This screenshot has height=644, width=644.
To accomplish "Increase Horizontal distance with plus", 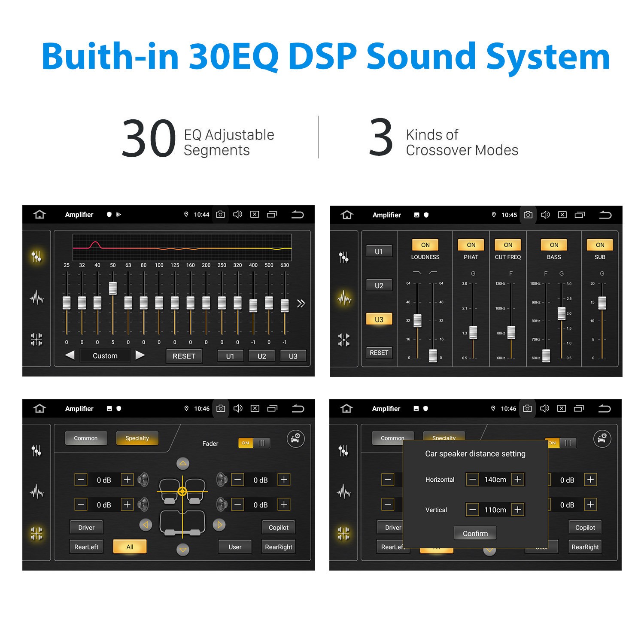I will click(x=518, y=479).
